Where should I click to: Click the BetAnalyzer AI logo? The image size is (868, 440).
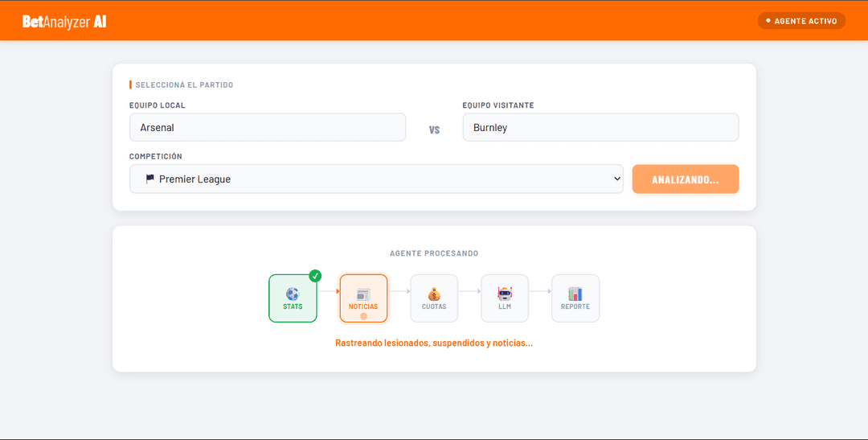coord(64,21)
